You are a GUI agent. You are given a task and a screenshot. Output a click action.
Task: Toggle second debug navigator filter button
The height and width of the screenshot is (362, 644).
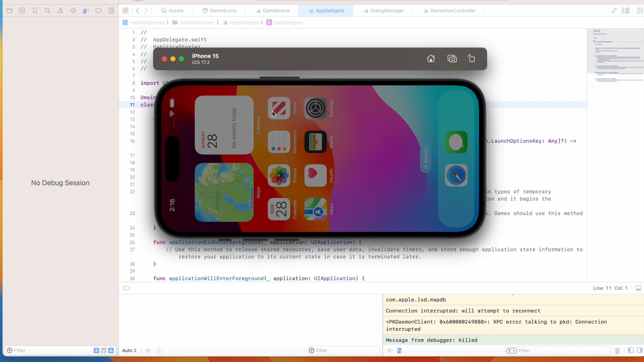click(104, 350)
